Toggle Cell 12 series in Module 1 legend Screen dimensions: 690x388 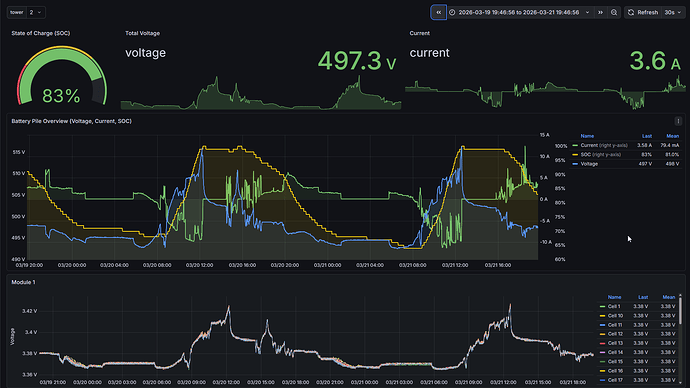click(x=615, y=334)
